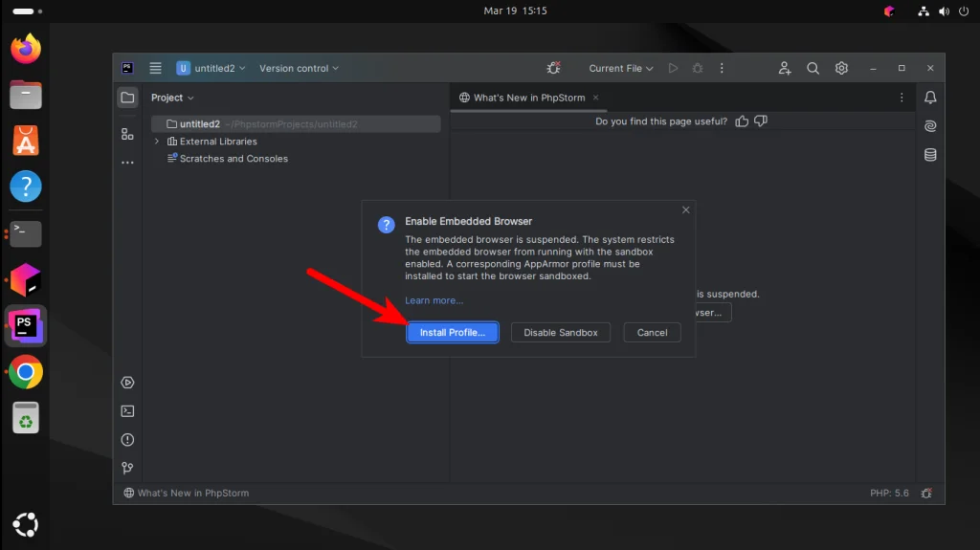980x550 pixels.
Task: Open the untitled2 project dropdown
Action: pyautogui.click(x=212, y=68)
